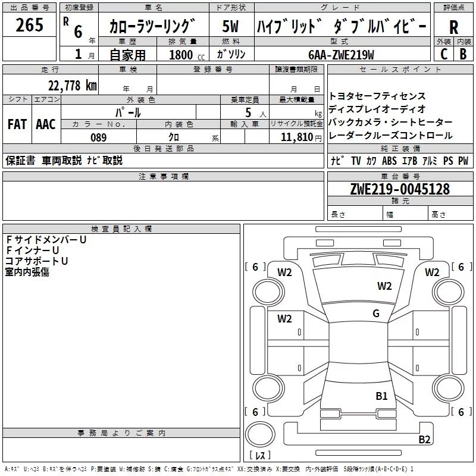The height and width of the screenshot is (476, 476).
Task: Click the 室内内張傷 inspector note line
Action: [27, 272]
